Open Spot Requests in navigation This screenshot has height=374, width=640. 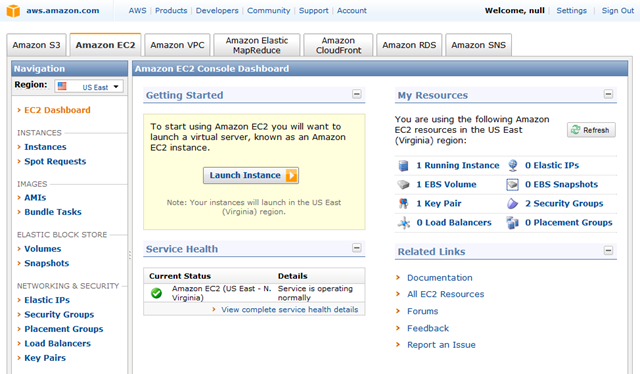55,161
